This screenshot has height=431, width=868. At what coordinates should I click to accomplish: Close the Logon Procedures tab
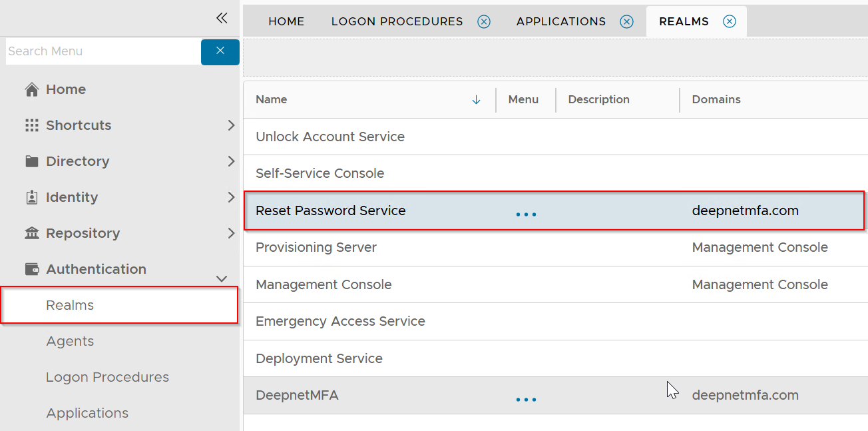(484, 21)
